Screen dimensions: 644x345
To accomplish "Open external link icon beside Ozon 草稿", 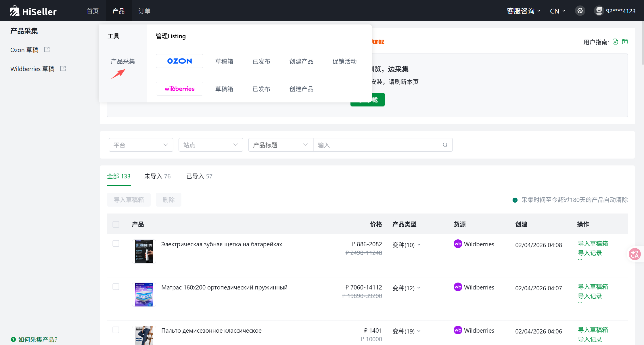I will coord(47,49).
